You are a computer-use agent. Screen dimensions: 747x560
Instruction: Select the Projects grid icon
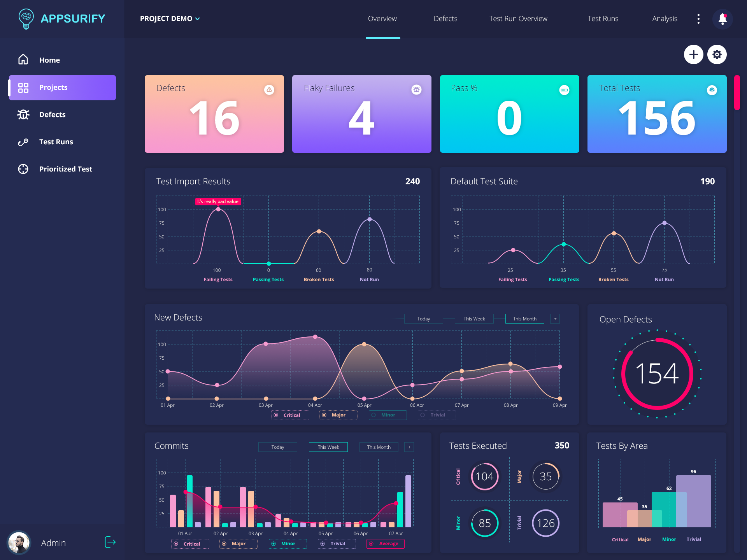point(23,87)
